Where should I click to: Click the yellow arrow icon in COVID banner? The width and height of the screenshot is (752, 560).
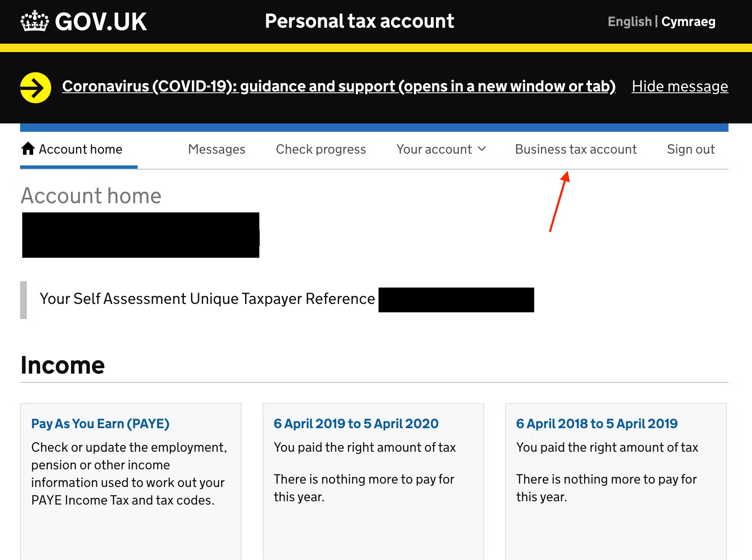click(35, 87)
